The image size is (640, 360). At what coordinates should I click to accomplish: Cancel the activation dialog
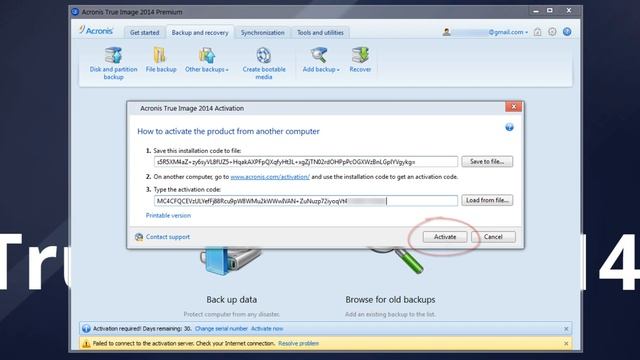pos(493,237)
